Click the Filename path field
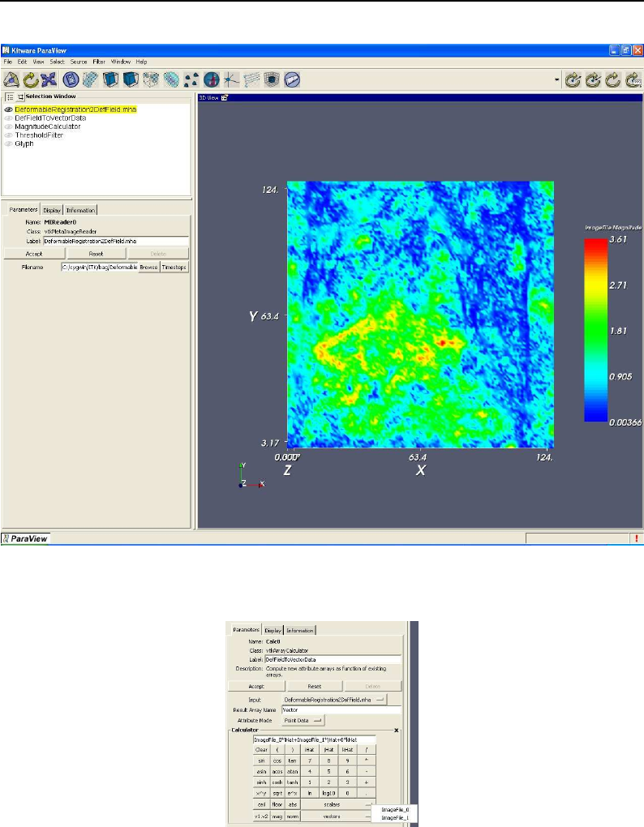This screenshot has height=827, width=644. click(100, 268)
